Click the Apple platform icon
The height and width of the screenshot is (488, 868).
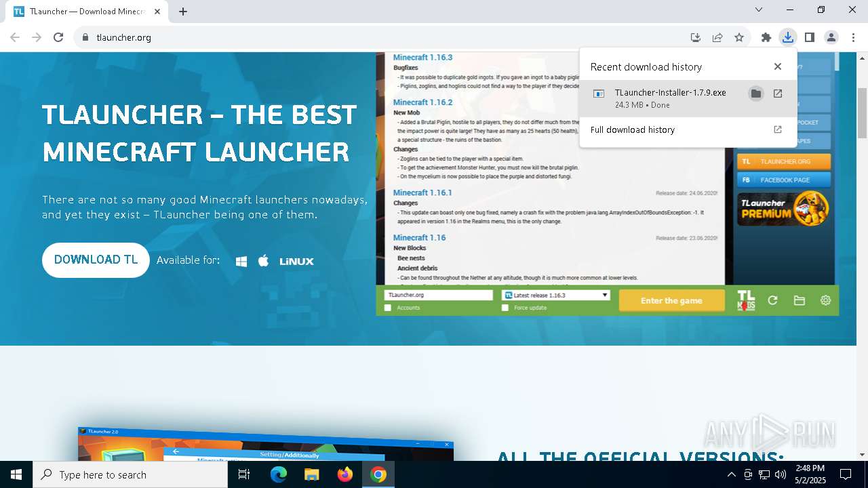[x=264, y=261]
